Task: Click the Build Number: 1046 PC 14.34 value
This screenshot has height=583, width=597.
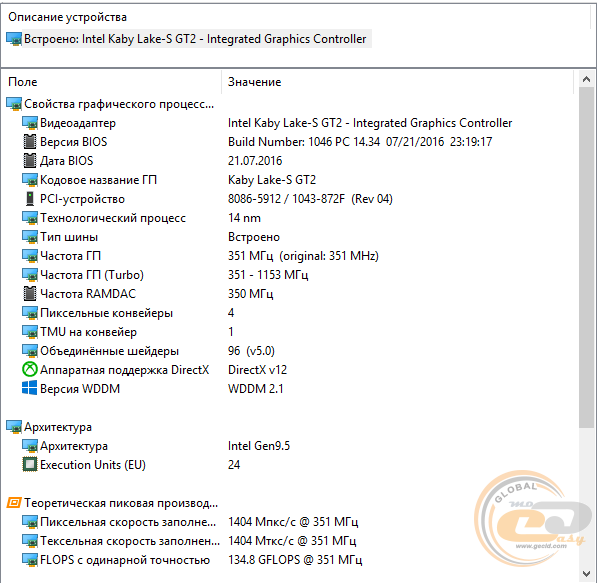Action: [360, 142]
